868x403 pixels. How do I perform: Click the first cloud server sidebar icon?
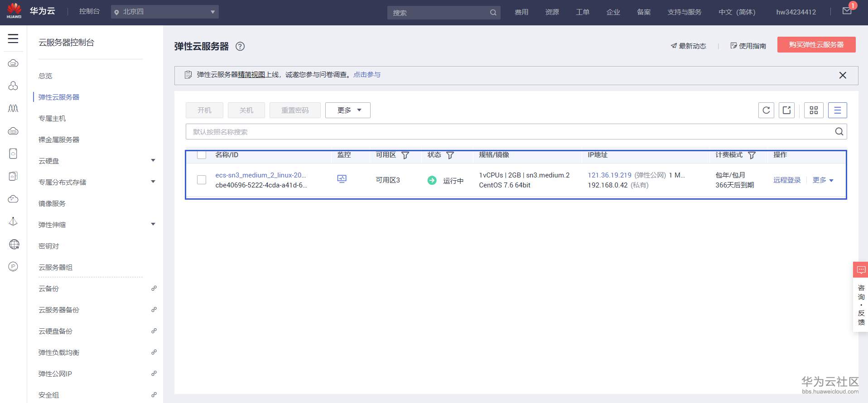pos(13,63)
